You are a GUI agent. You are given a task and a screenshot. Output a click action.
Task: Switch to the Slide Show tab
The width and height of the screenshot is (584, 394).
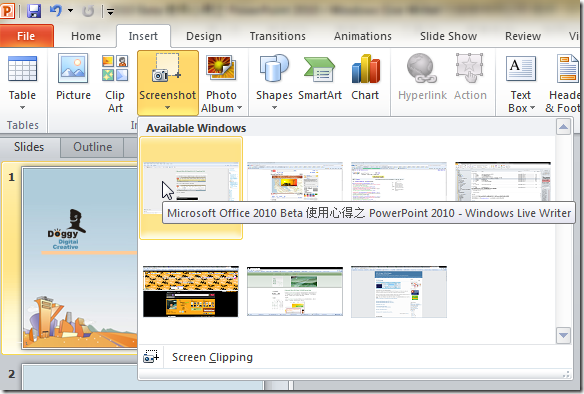[448, 36]
